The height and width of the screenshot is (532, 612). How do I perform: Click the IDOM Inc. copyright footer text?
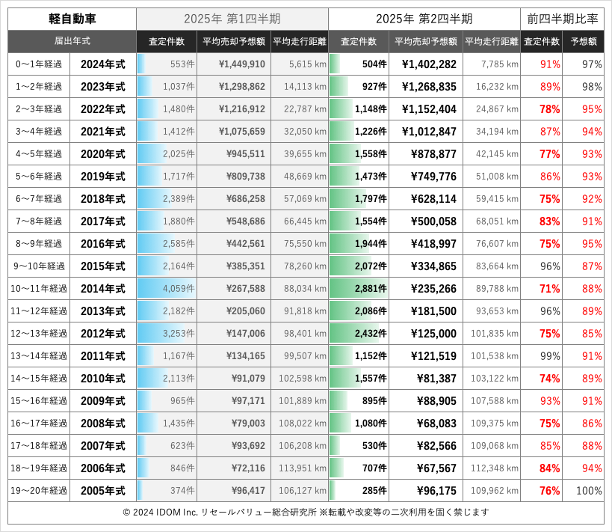306,512
